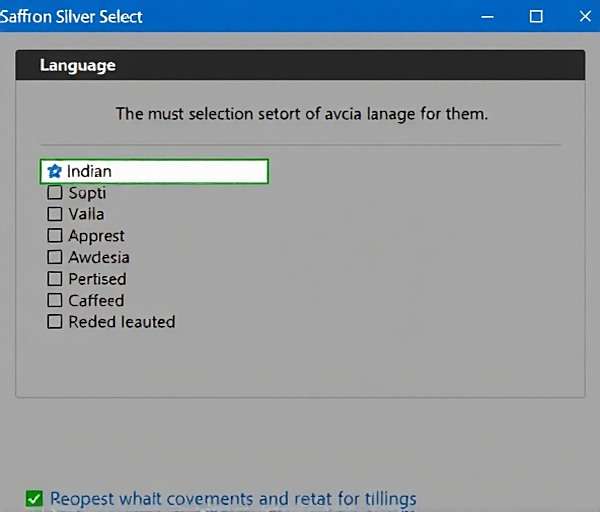Check the Reded leauted checkbox
This screenshot has width=600, height=512.
point(55,322)
